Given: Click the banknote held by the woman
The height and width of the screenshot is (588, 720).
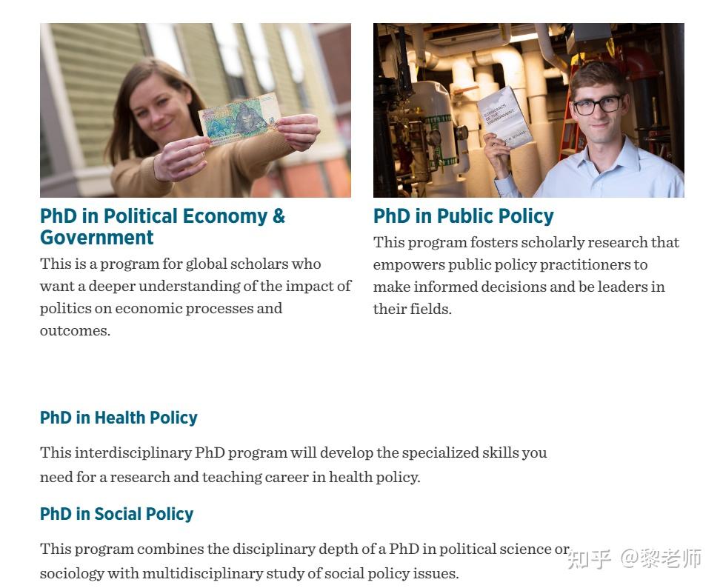Looking at the screenshot, I should [239, 119].
